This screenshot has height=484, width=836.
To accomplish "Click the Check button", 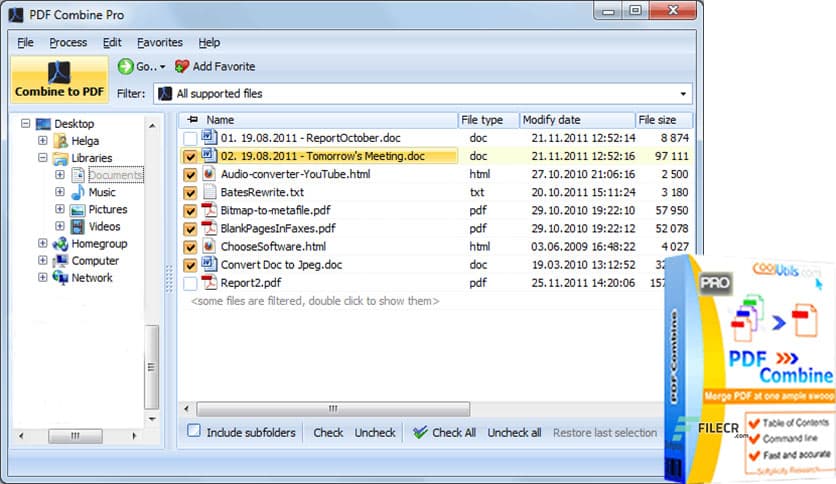I will tap(328, 433).
